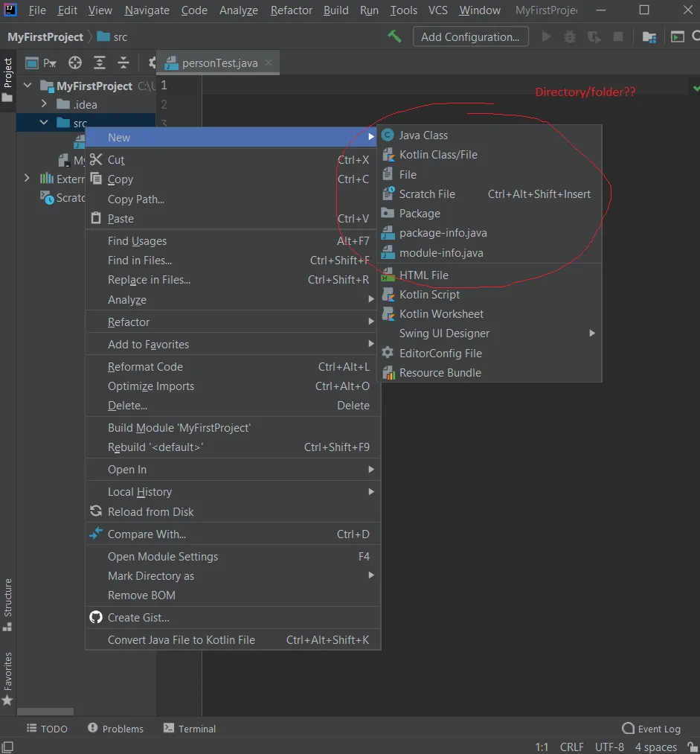The image size is (700, 754).
Task: Click the Add Configuration... button
Action: click(x=470, y=36)
